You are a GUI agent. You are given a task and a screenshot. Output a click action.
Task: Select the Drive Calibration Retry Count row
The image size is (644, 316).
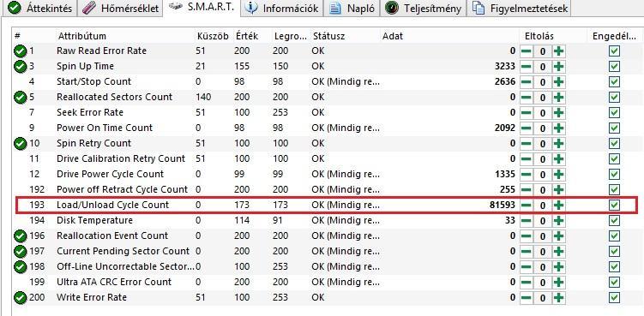click(327, 158)
